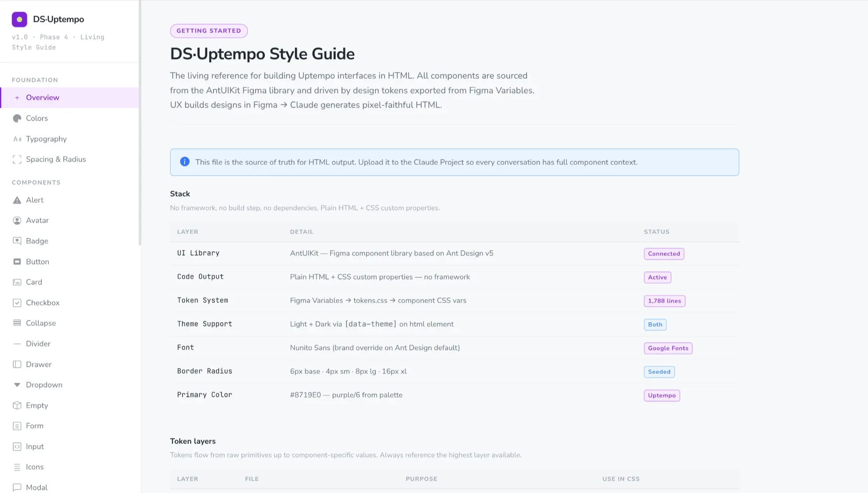Click the blue info icon in banner

pos(185,162)
